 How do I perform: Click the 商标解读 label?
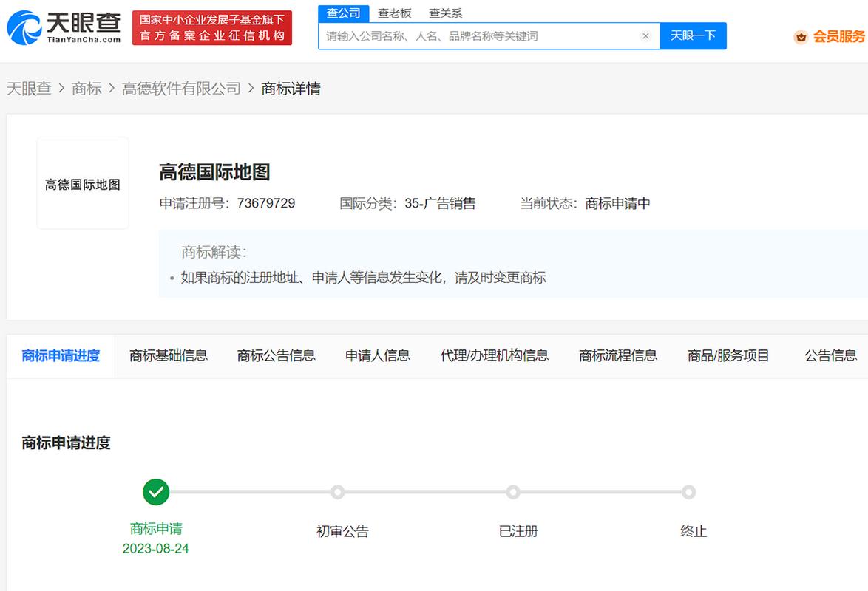[214, 253]
